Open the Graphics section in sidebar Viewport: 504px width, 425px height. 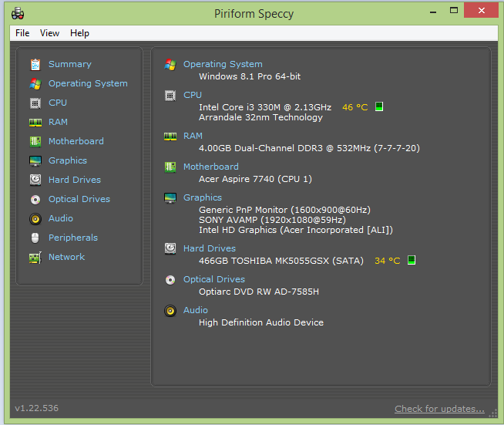[x=68, y=160]
